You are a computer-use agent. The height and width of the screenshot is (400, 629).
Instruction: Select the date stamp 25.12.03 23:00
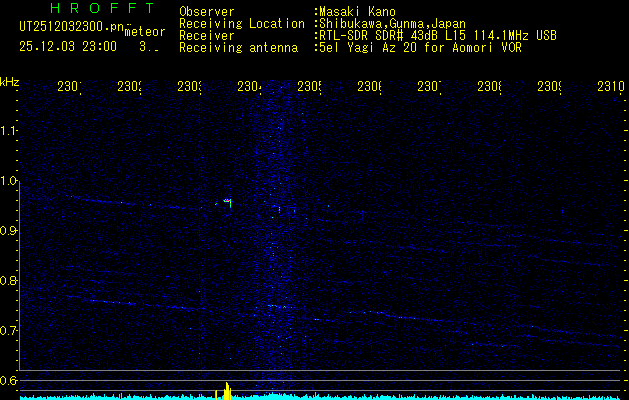[68, 47]
